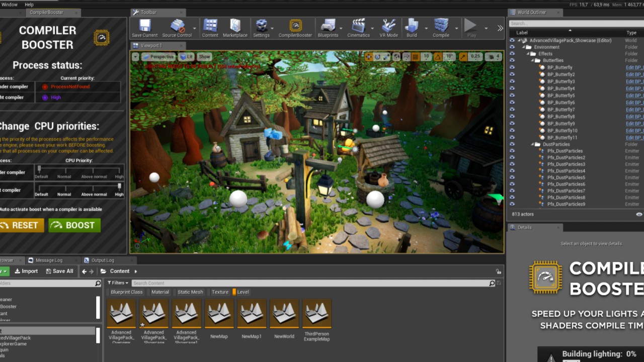Click the Save All button
Screen dimensions: 644x362
click(59, 271)
